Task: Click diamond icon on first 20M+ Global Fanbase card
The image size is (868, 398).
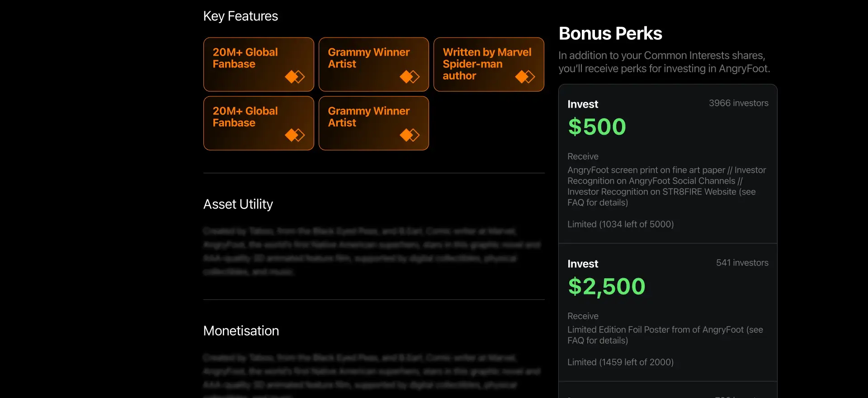Action: pyautogui.click(x=295, y=77)
